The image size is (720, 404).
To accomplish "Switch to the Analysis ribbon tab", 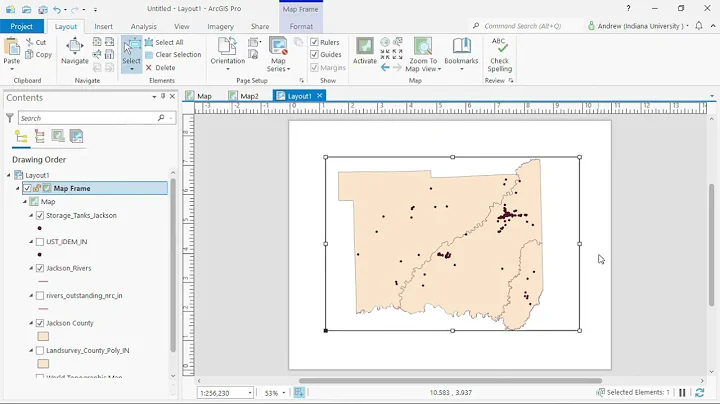I will pos(143,26).
